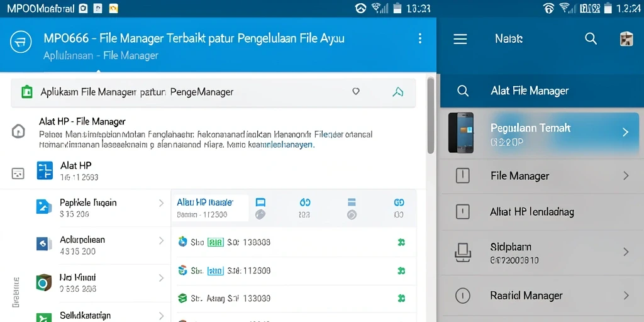Tap the heart favorite icon

click(356, 91)
